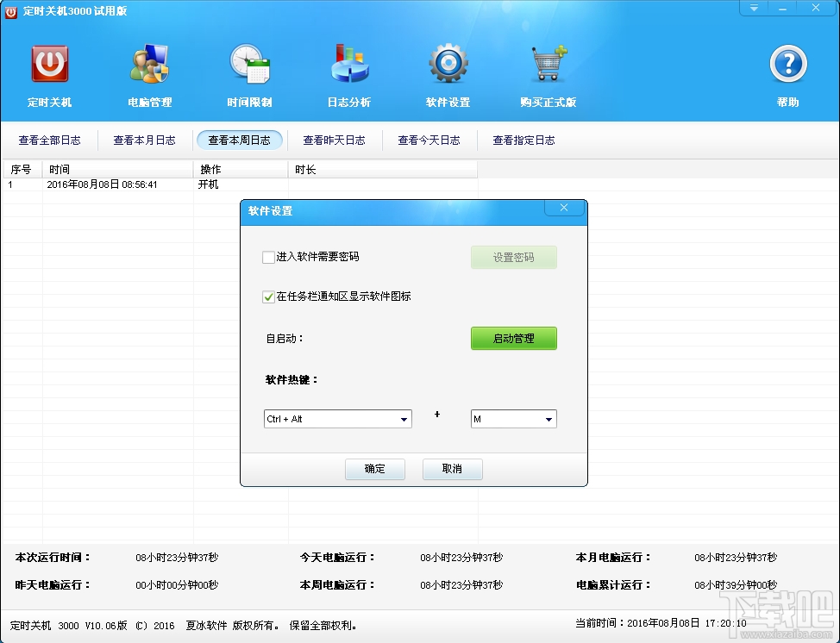Open the 帮助 help icon
Image resolution: width=840 pixels, height=643 pixels.
click(x=787, y=62)
